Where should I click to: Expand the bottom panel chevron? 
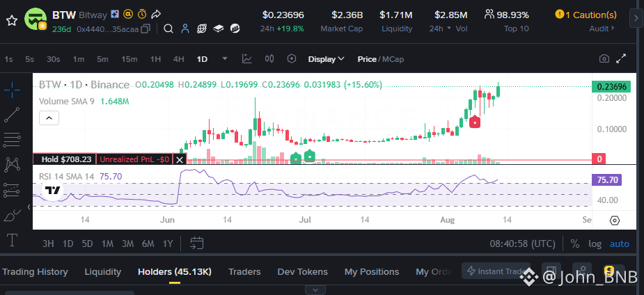click(x=315, y=289)
